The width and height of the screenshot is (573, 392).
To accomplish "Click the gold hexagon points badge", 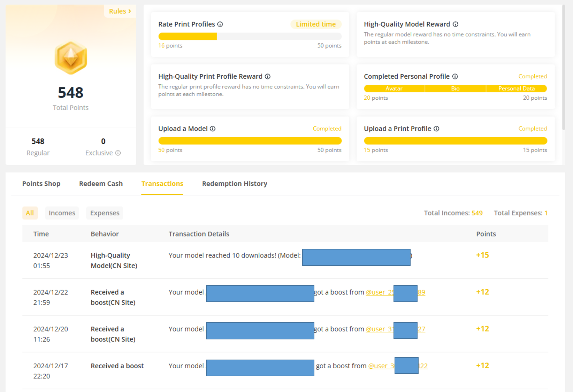I will [x=71, y=58].
